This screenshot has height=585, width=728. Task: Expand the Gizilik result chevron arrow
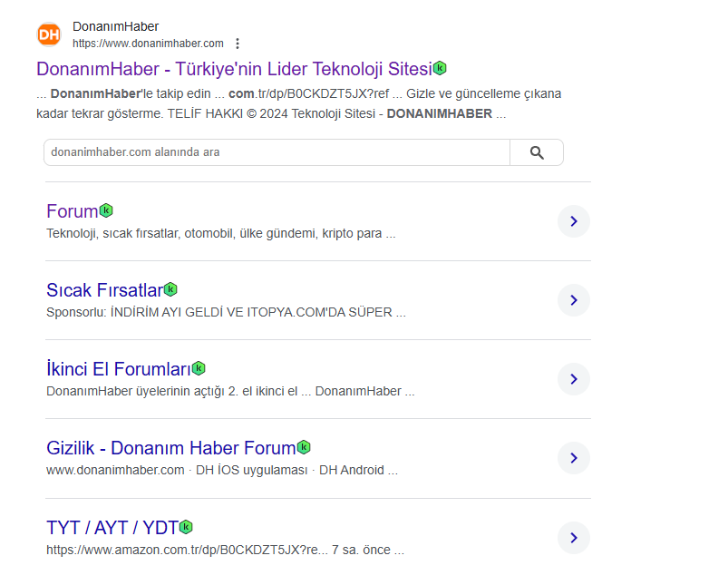[574, 458]
